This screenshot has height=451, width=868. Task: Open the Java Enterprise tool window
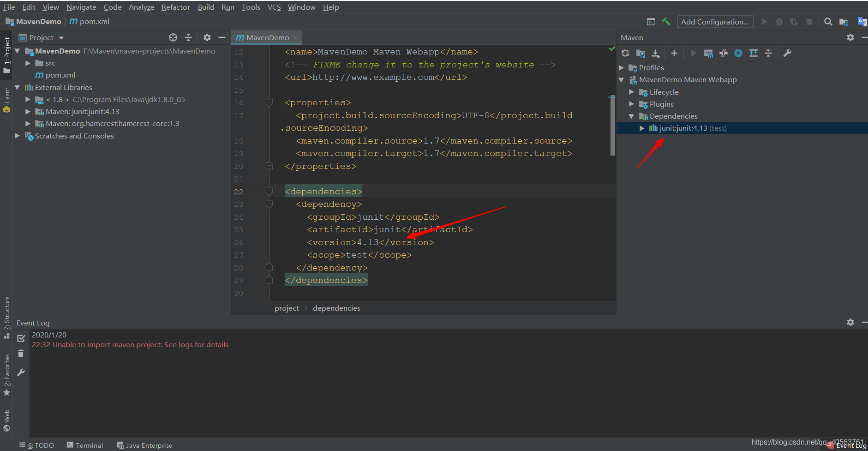[x=144, y=445]
